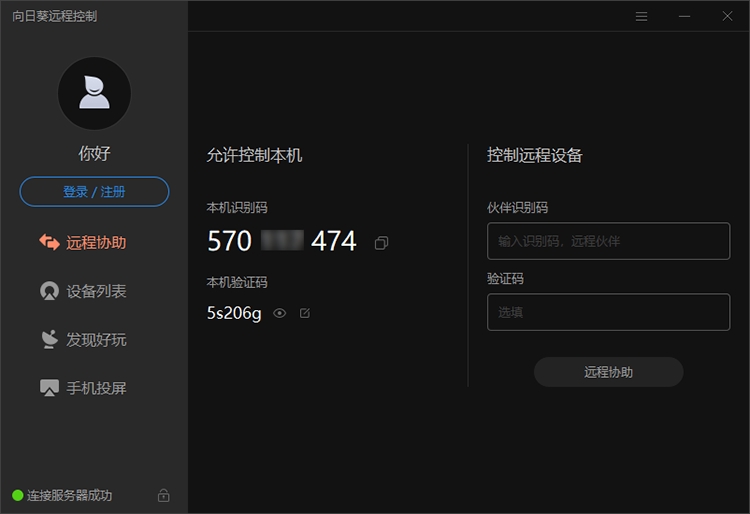Click the 发现好玩 satellite icon

tap(49, 339)
